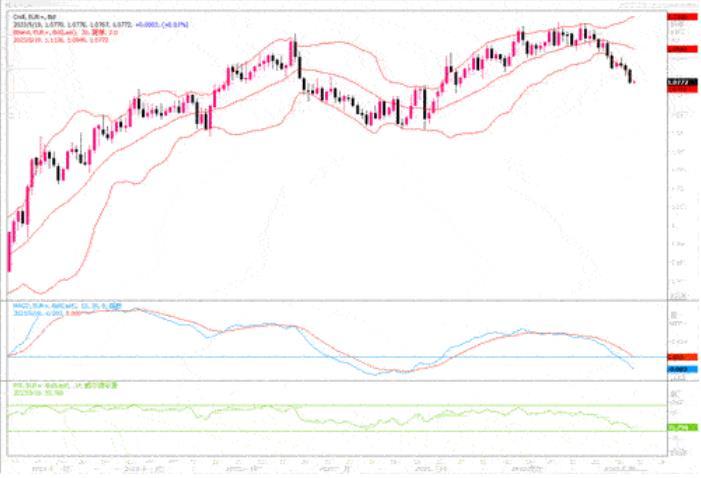Click the divider between MACD and RSI panels
The image size is (701, 478).
click(330, 378)
